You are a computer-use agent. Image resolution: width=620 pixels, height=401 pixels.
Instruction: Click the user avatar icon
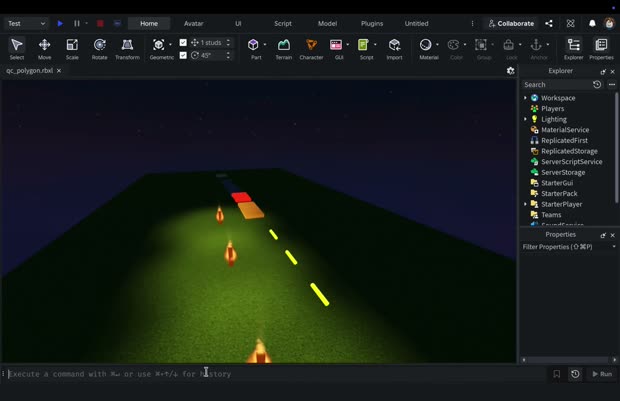click(609, 23)
